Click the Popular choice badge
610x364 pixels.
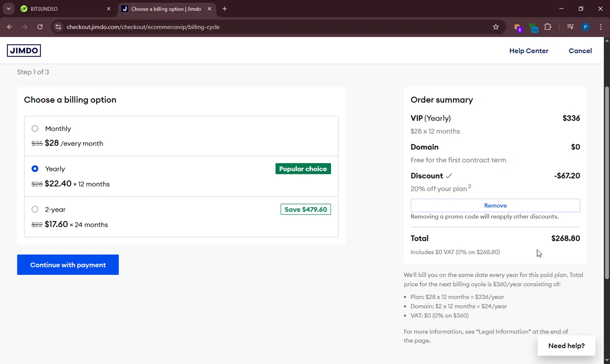click(x=303, y=169)
